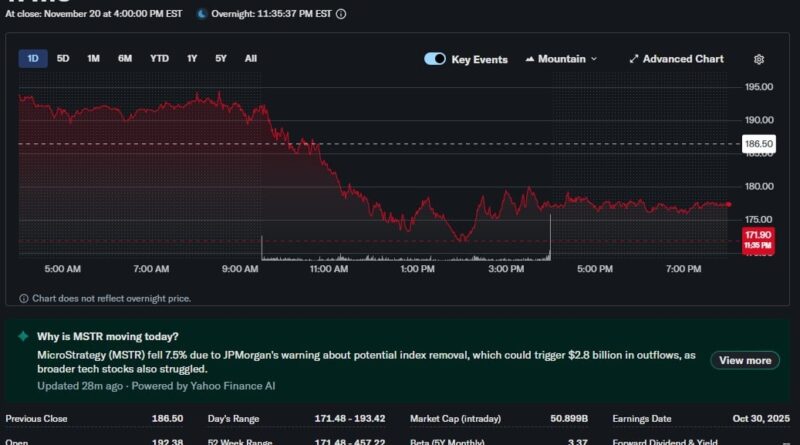
Task: Click sparkle icon beside 'Why is MSTR moving today?'
Action: [23, 337]
